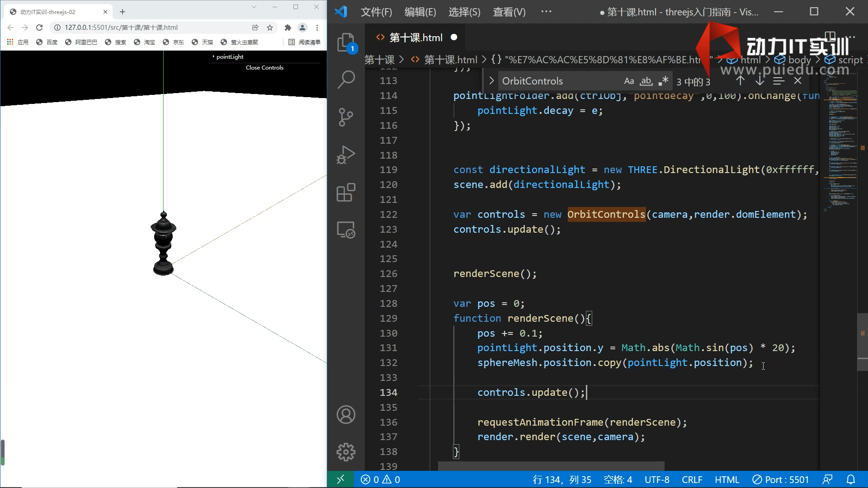
Task: Select the Source Control icon
Action: pos(346,117)
